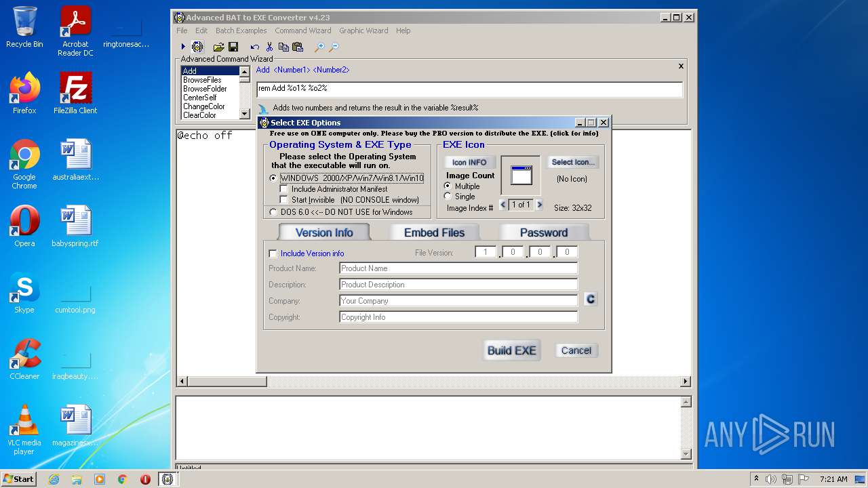
Task: Open Opera desktop shortcut
Action: click(24, 226)
